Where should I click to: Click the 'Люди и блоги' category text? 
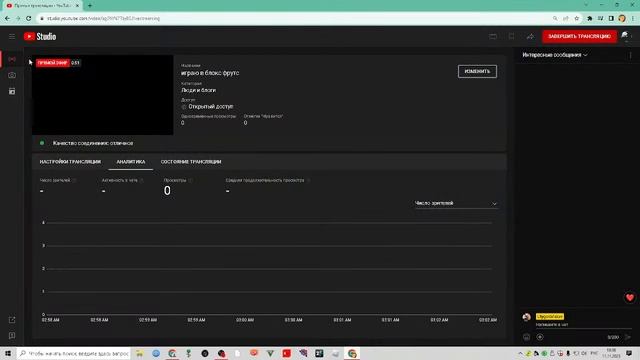coord(198,90)
